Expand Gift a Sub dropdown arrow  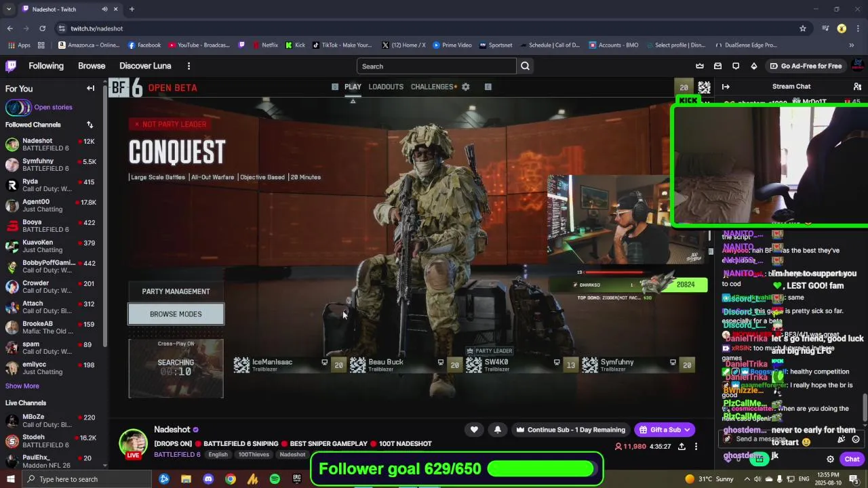687,430
